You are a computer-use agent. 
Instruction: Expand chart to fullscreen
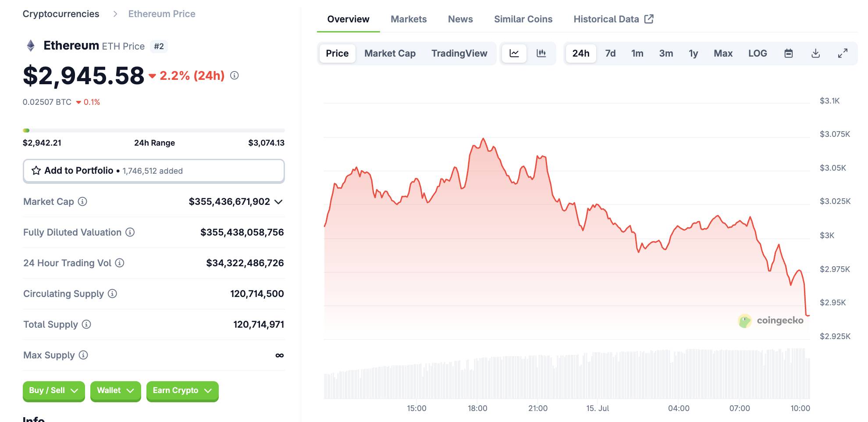843,54
